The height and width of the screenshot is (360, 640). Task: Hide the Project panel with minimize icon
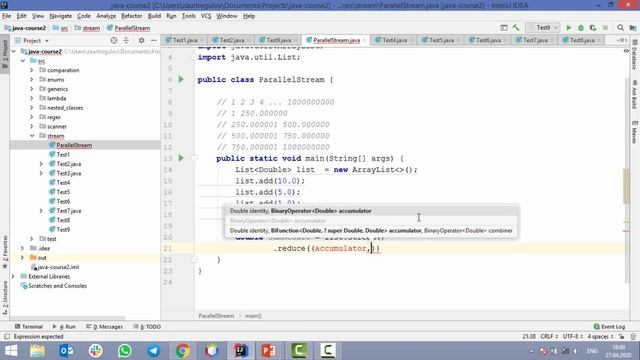[153, 40]
